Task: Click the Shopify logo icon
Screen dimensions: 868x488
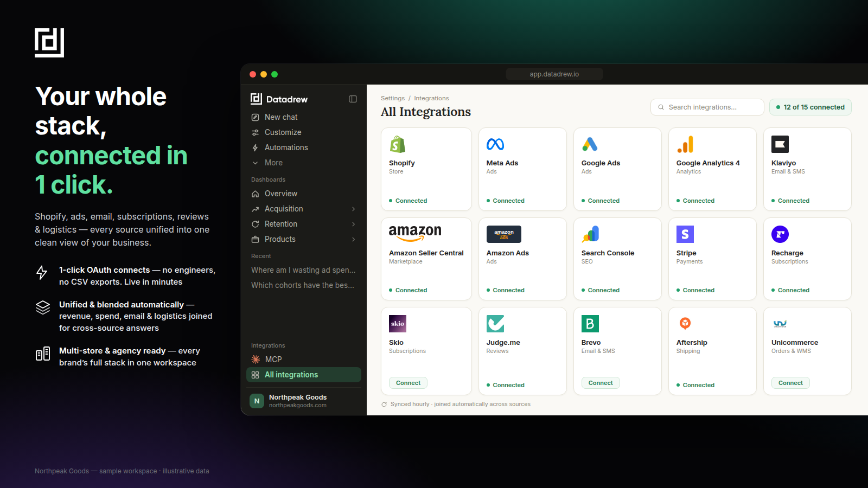Action: coord(398,144)
